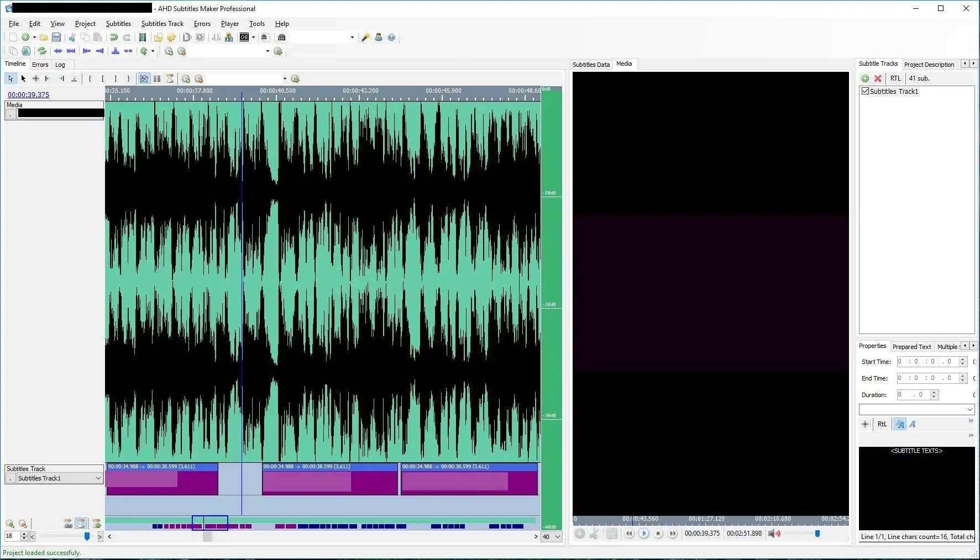This screenshot has width=980, height=560.
Task: Click the binoculars Find icon
Action: 281,38
